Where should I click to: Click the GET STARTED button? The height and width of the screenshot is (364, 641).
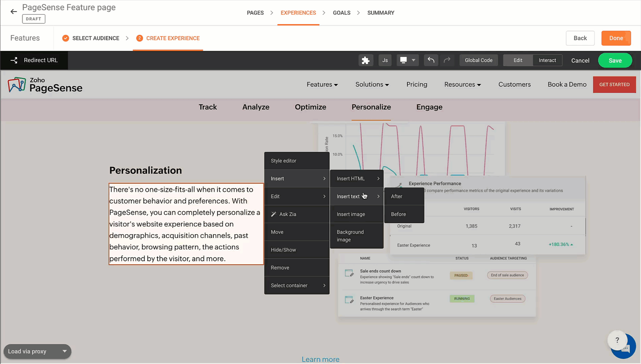tap(614, 85)
